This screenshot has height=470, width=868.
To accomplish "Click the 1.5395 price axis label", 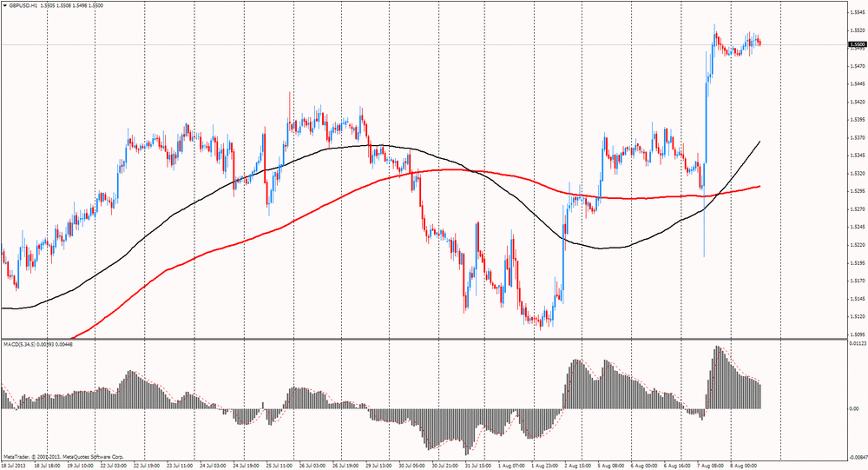I will point(858,120).
